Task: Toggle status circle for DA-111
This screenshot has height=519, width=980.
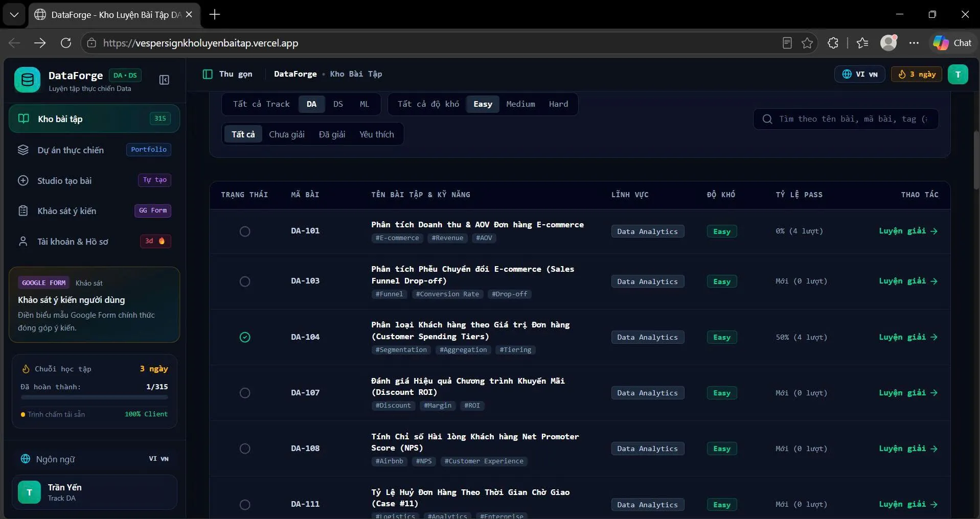Action: click(245, 505)
